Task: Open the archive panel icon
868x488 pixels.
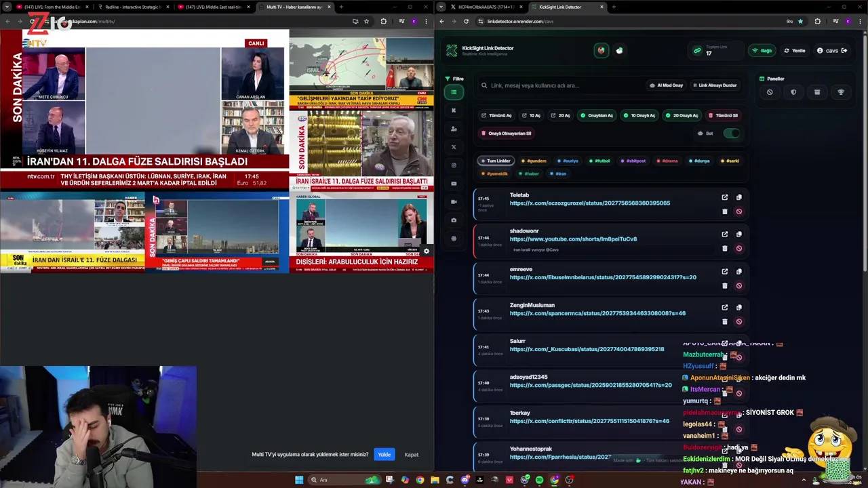Action: point(817,92)
